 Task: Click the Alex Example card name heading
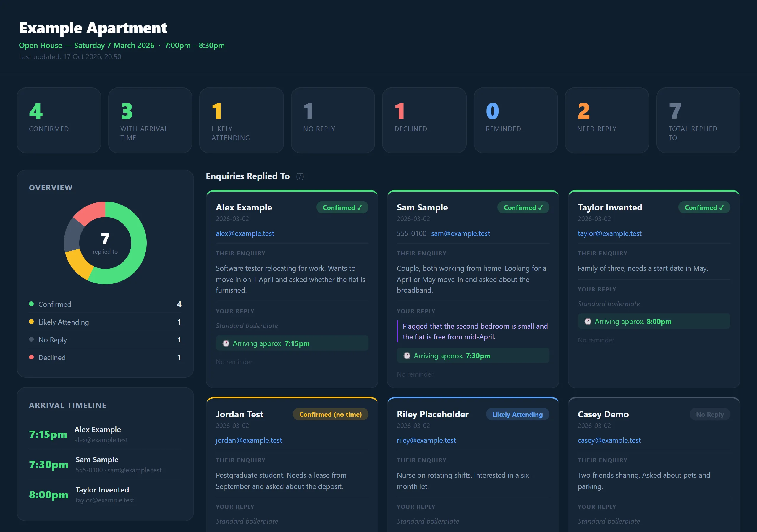[244, 207]
